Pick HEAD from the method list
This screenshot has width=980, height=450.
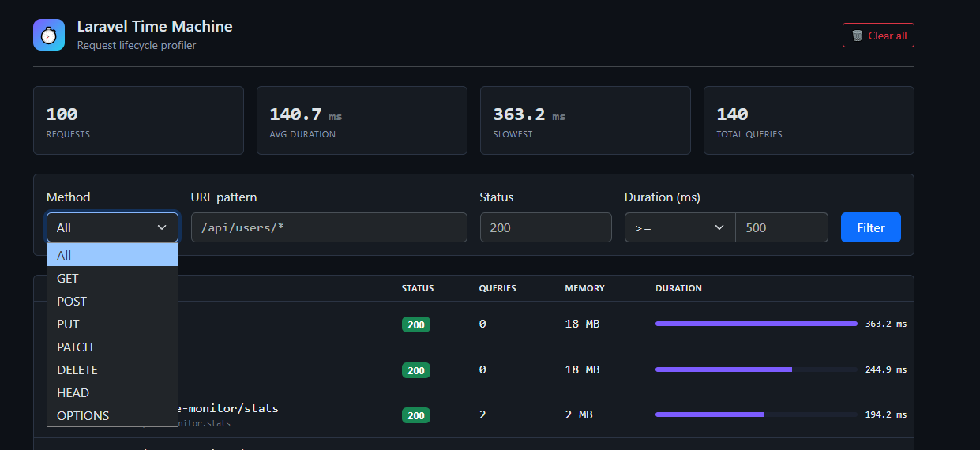tap(112, 392)
